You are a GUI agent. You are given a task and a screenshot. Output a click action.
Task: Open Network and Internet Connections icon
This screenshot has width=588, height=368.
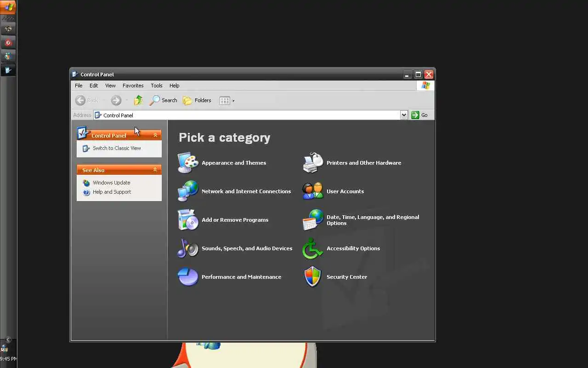click(188, 191)
